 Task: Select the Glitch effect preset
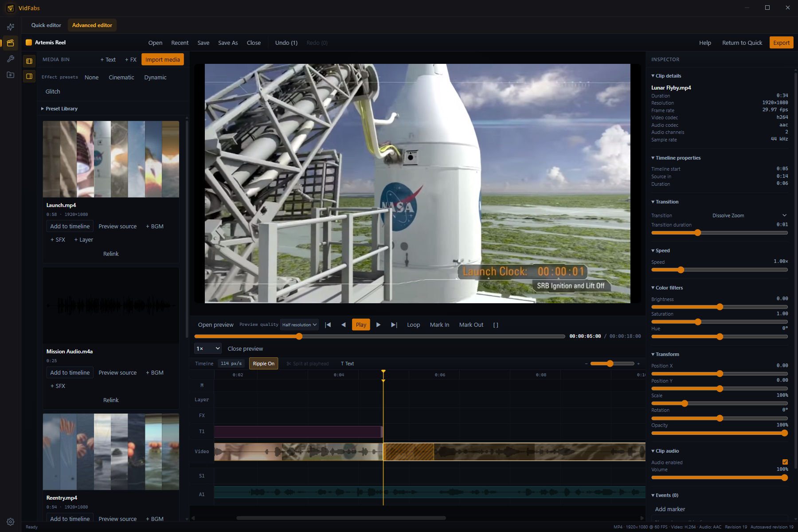coord(53,91)
